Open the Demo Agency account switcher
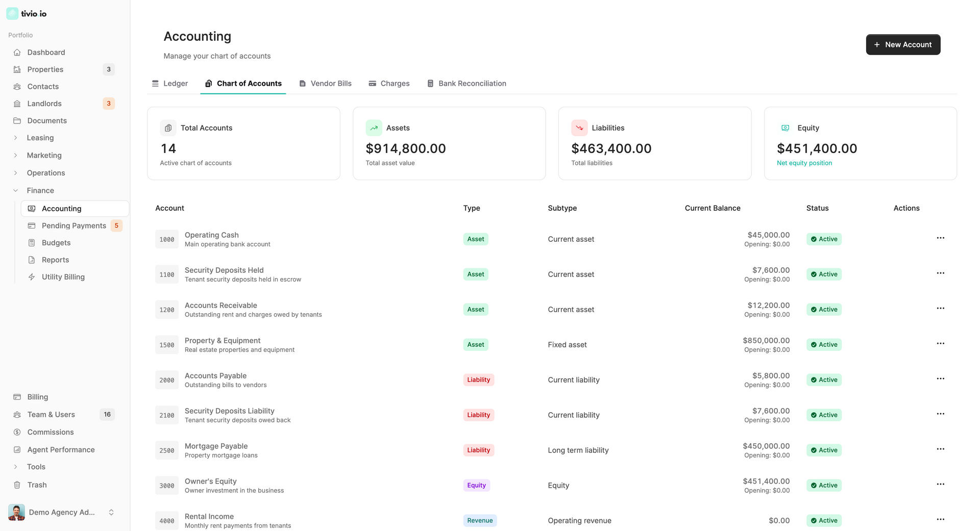Image resolution: width=980 pixels, height=531 pixels. (61, 512)
